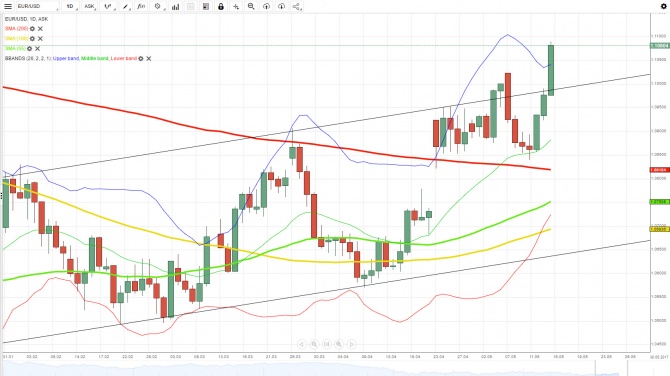
Task: Open settings gear for SMA (55)
Action: pos(29,49)
